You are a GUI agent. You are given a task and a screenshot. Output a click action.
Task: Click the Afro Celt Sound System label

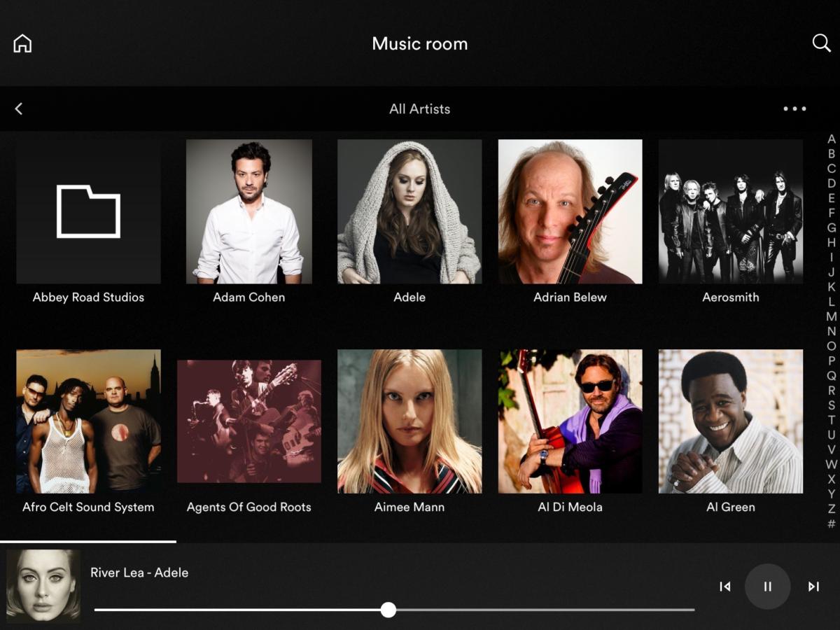(88, 507)
